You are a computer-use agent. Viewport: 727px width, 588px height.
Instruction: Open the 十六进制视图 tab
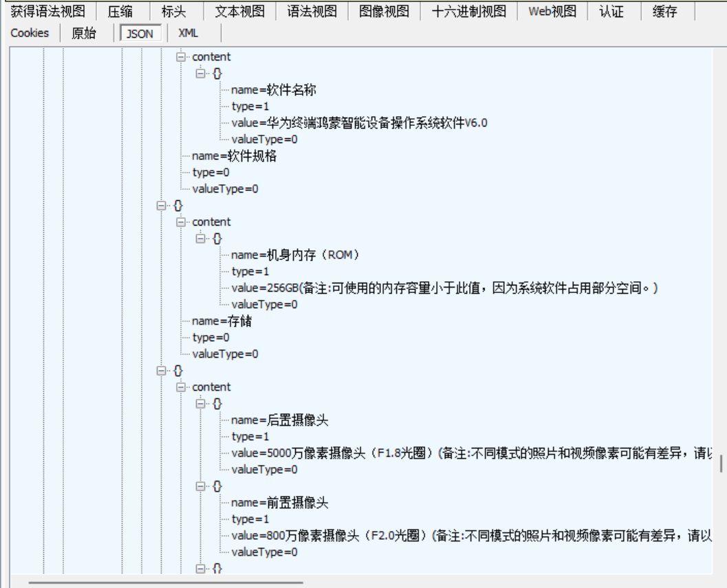[469, 11]
